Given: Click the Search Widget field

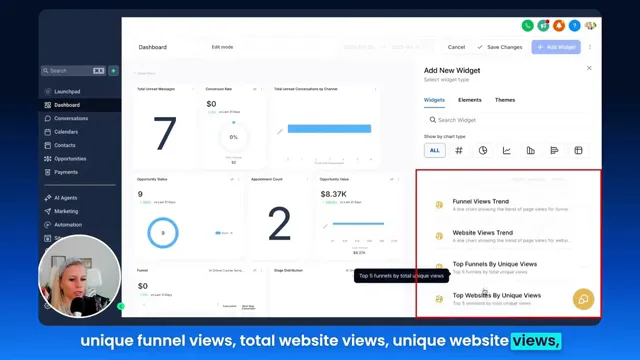Looking at the screenshot, I should click(506, 120).
